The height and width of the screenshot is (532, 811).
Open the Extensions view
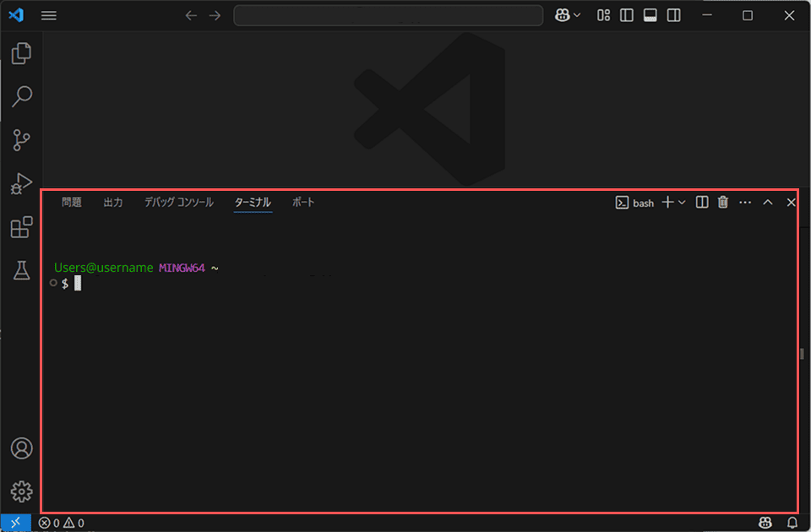click(x=21, y=227)
